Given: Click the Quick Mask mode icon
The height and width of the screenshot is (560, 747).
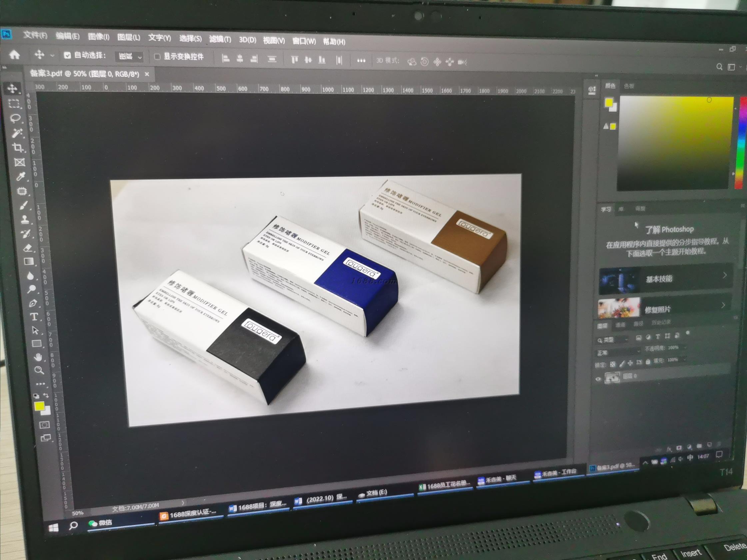Looking at the screenshot, I should click(44, 425).
